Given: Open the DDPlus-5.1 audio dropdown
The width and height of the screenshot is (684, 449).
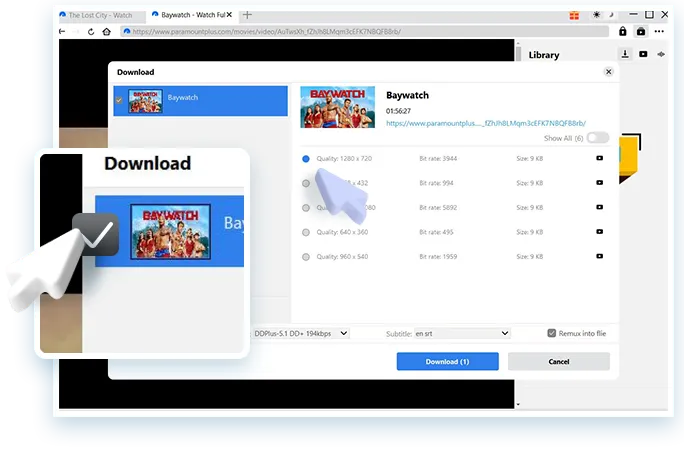Looking at the screenshot, I should pyautogui.click(x=301, y=333).
